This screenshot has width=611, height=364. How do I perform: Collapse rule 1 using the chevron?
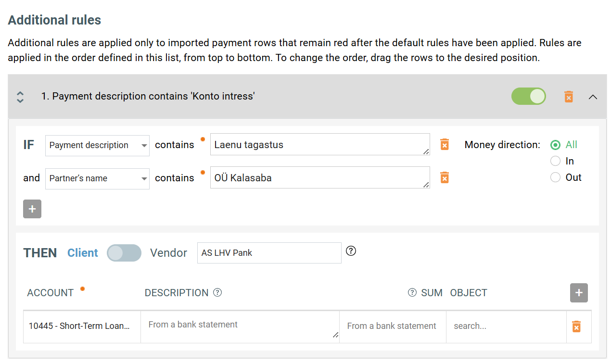point(593,97)
